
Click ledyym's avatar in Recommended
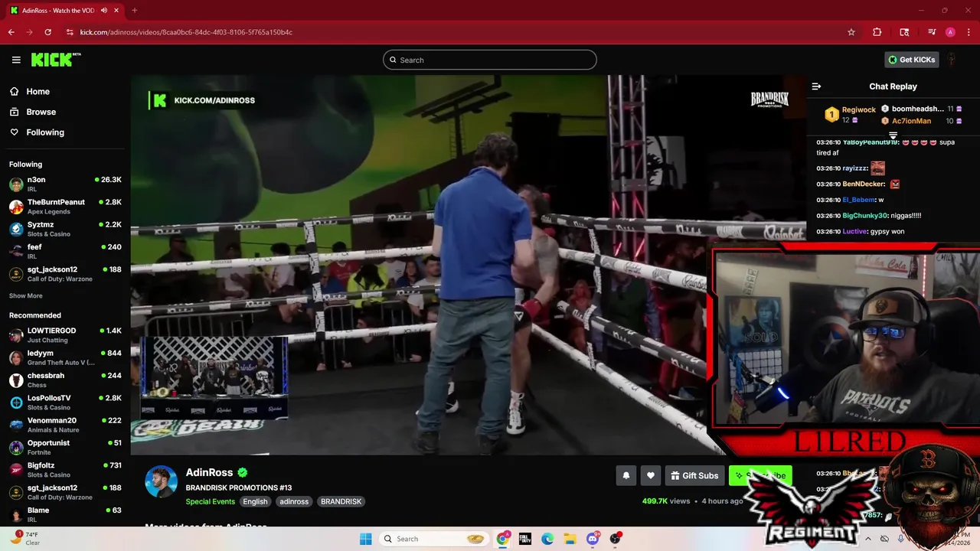[x=16, y=357]
